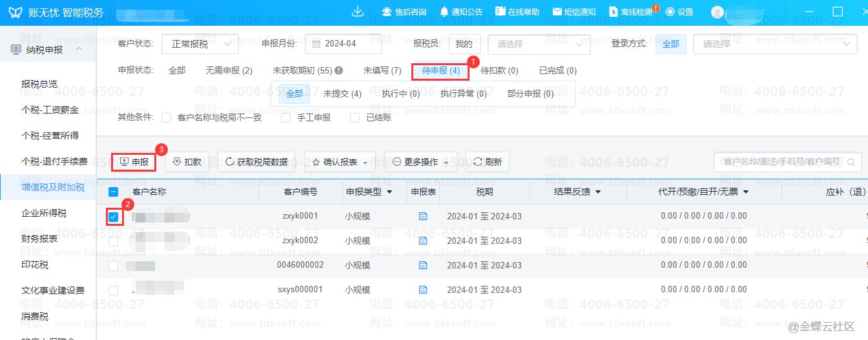Open 短信通知 message notifications

[574, 12]
